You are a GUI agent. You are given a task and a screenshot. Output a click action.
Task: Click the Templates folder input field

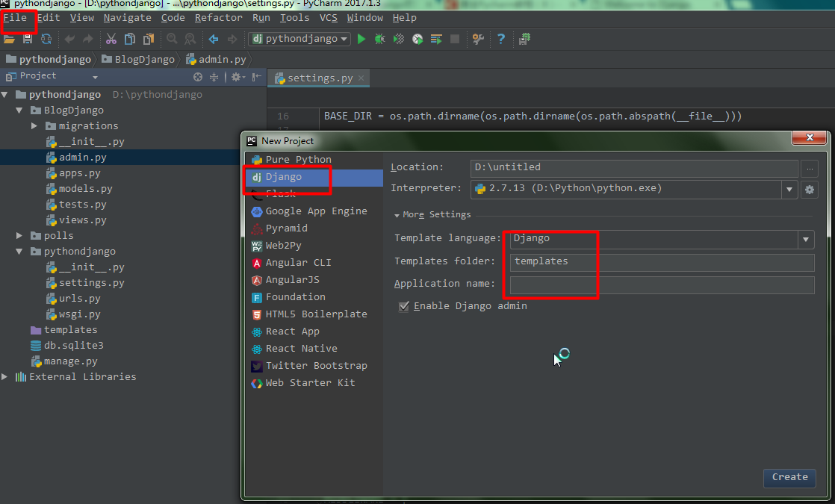coord(662,262)
